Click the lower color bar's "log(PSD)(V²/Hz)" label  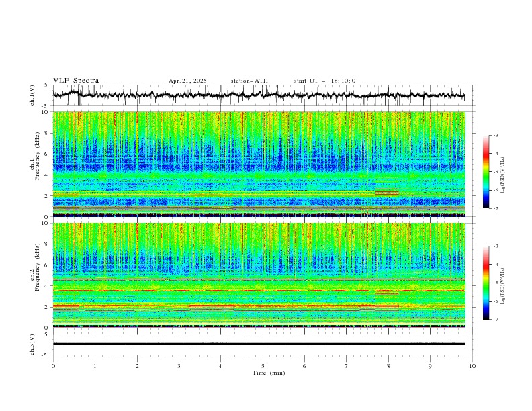click(502, 286)
